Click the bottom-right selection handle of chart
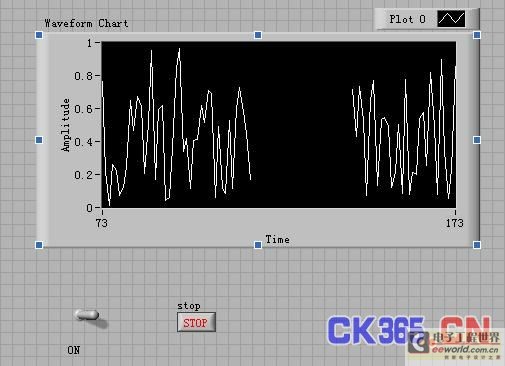Image resolution: width=505 pixels, height=366 pixels. coord(477,245)
